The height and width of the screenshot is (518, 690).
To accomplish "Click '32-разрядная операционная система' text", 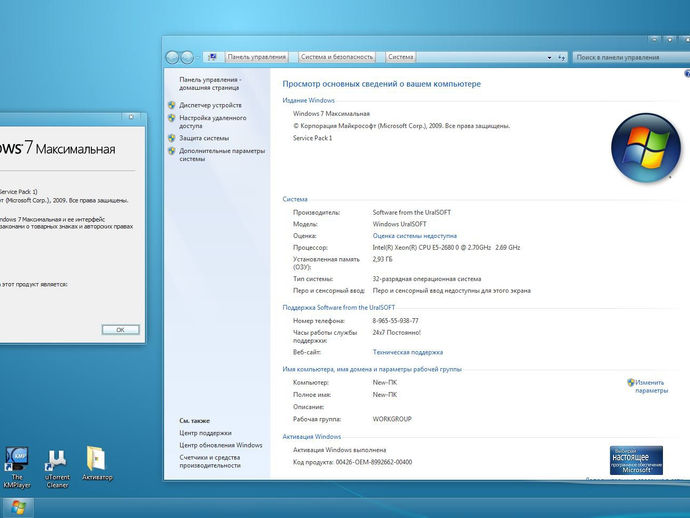I will point(427,279).
